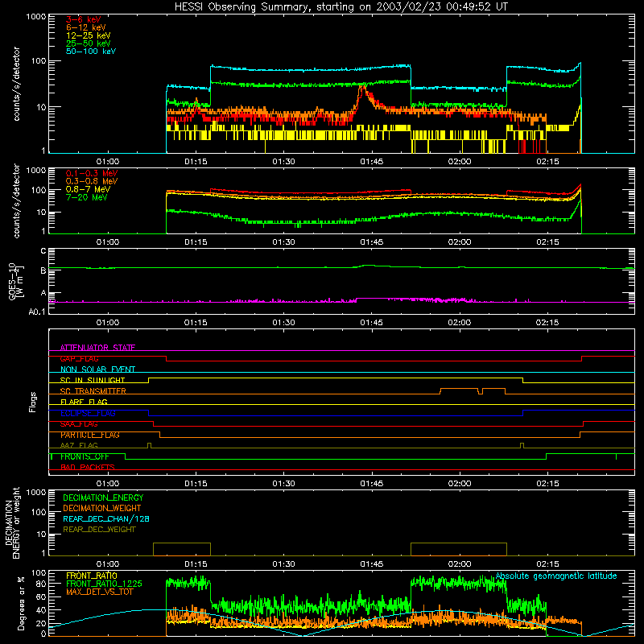Image resolution: width=644 pixels, height=644 pixels.
Task: Select the BAD_PACKETS flag label
Action: [x=88, y=467]
